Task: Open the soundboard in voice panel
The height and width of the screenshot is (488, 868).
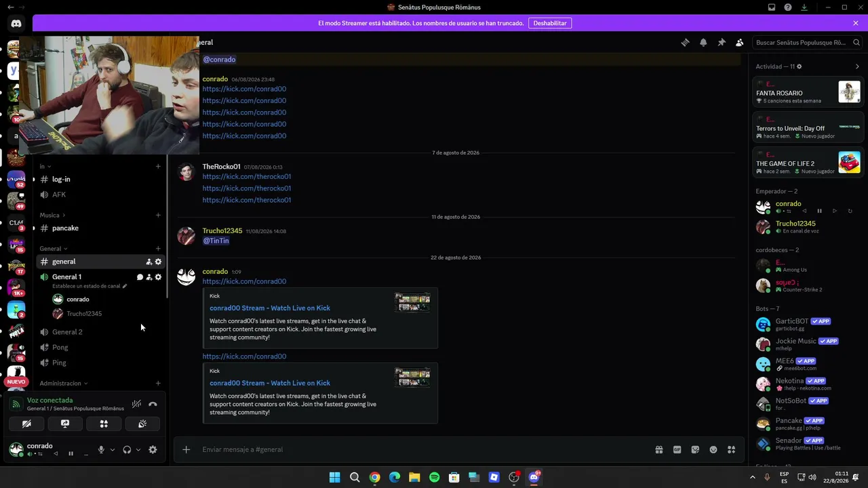Action: 142,424
